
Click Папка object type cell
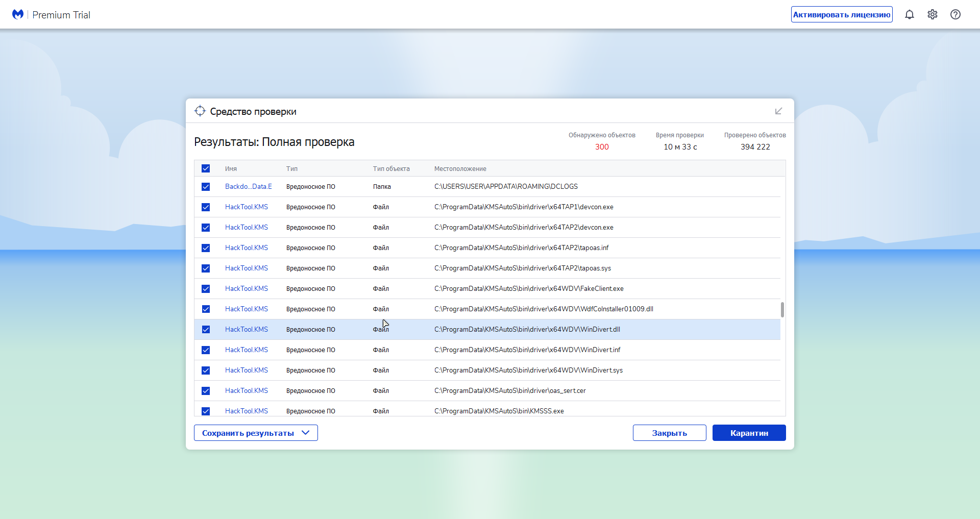[x=382, y=186]
